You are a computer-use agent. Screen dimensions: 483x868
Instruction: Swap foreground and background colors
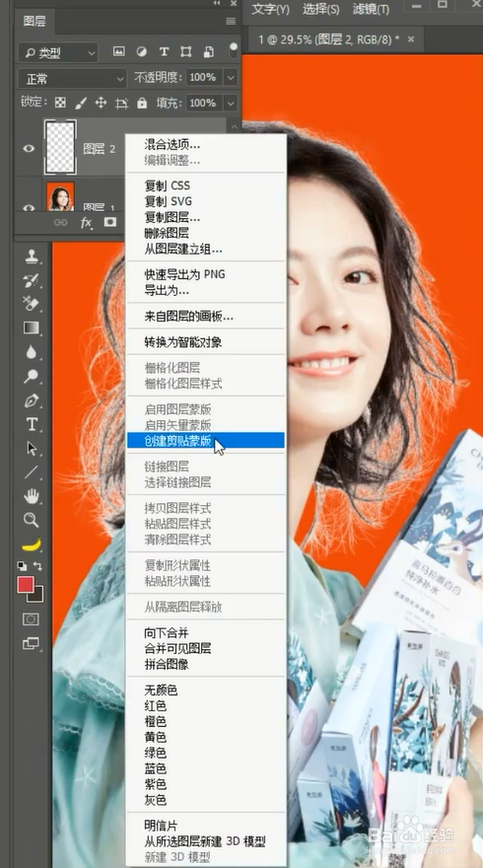(x=37, y=566)
